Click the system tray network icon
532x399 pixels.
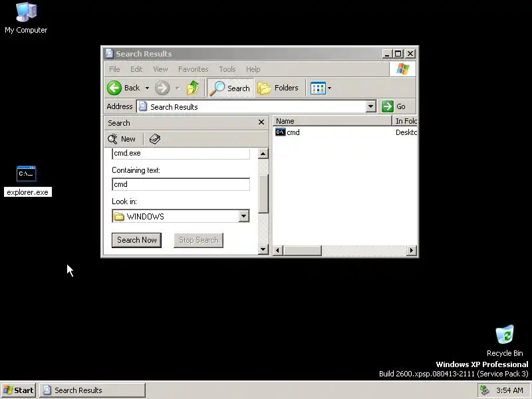[x=484, y=390]
